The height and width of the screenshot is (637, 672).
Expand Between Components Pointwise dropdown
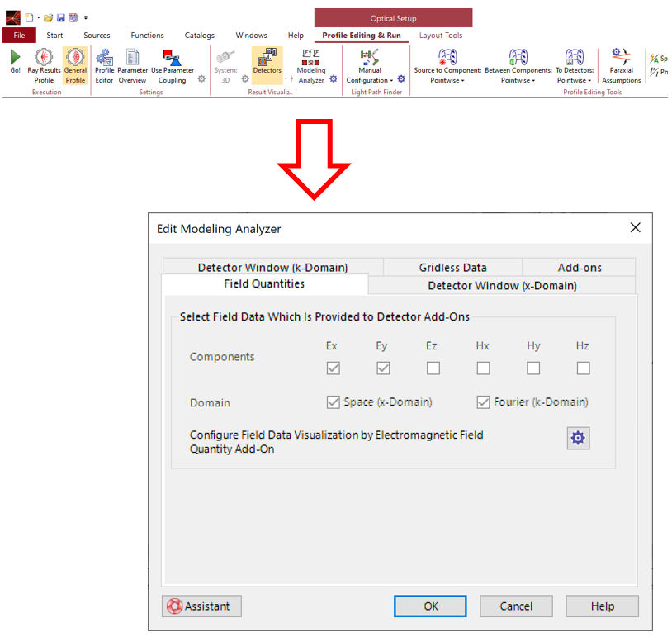[518, 80]
